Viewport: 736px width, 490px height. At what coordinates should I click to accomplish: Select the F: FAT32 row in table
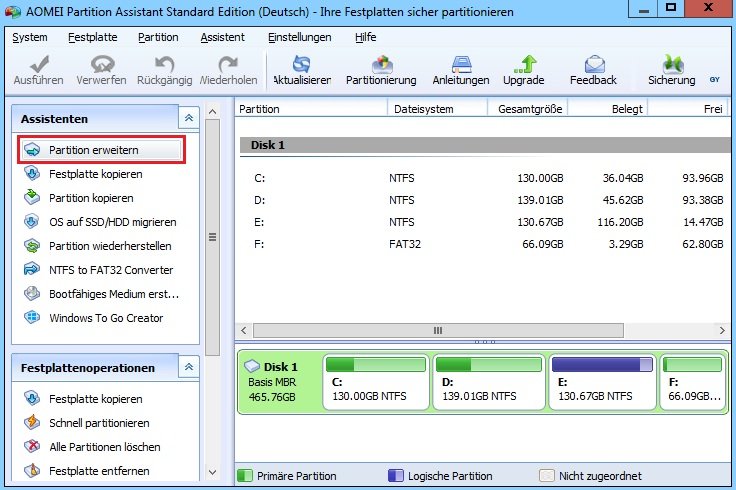click(x=483, y=244)
